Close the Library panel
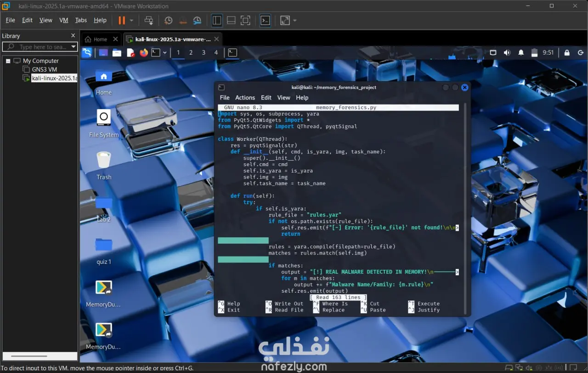Image resolution: width=588 pixels, height=373 pixels. pyautogui.click(x=73, y=35)
